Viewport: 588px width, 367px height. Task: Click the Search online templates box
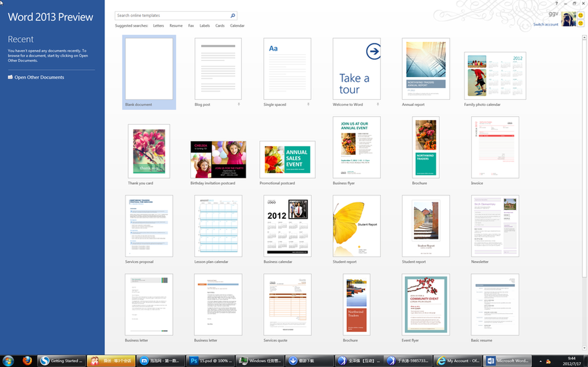click(x=176, y=15)
